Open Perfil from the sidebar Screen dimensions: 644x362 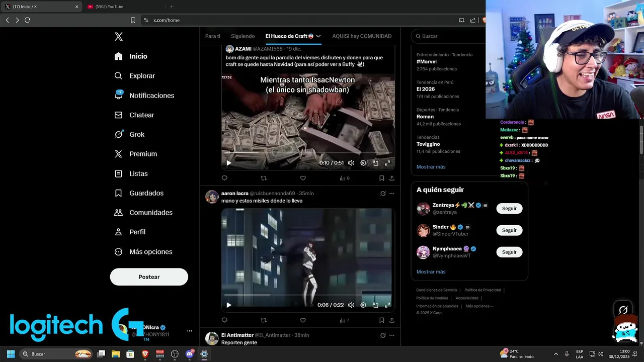(130, 232)
